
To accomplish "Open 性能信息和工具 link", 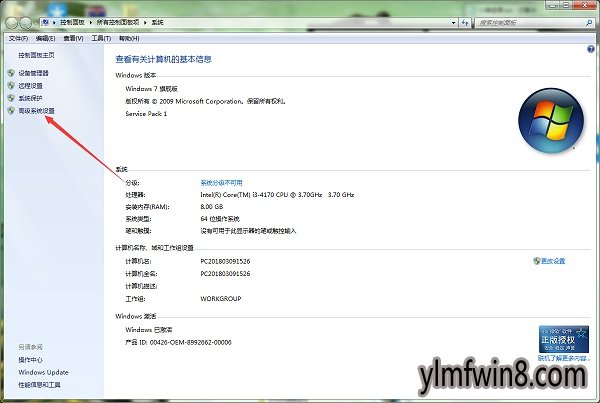I will tap(39, 385).
